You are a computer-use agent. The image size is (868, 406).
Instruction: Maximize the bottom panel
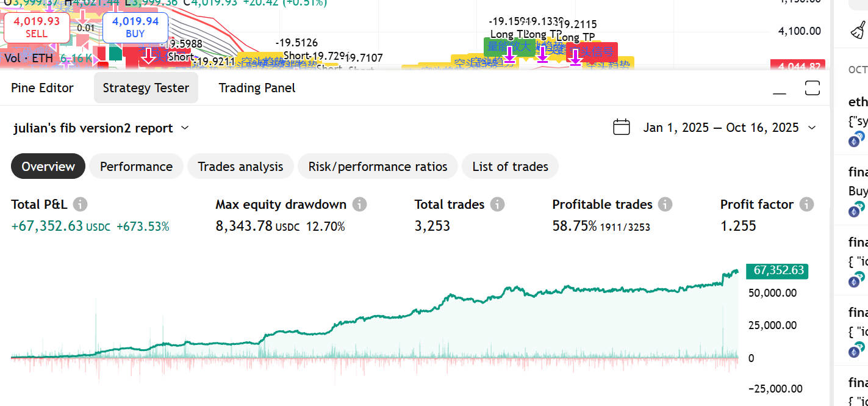tap(812, 88)
